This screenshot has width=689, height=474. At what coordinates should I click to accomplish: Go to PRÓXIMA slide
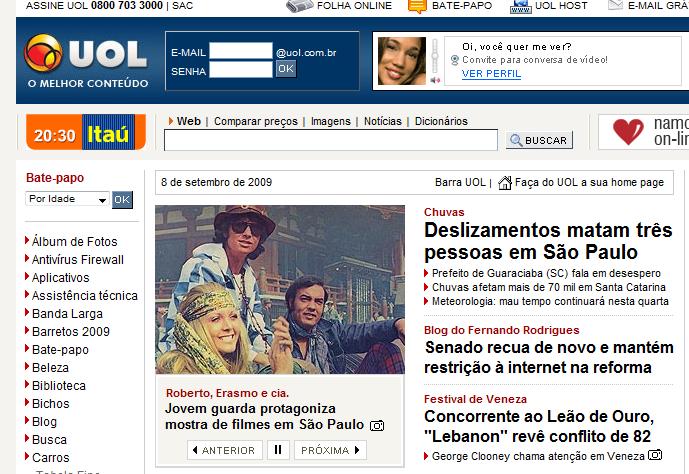click(x=330, y=450)
